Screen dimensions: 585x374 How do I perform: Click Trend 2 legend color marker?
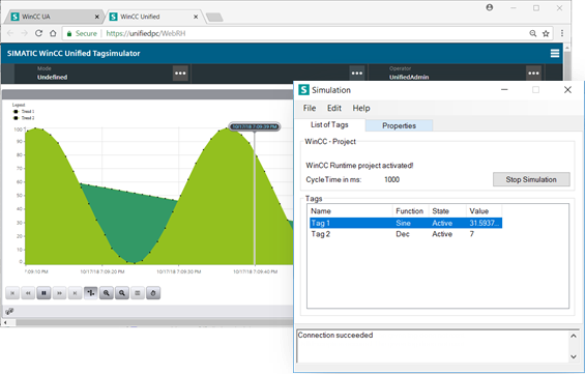click(16, 118)
